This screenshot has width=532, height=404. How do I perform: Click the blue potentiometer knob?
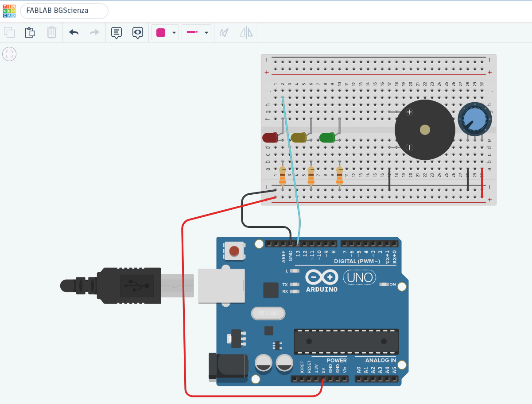click(x=474, y=119)
